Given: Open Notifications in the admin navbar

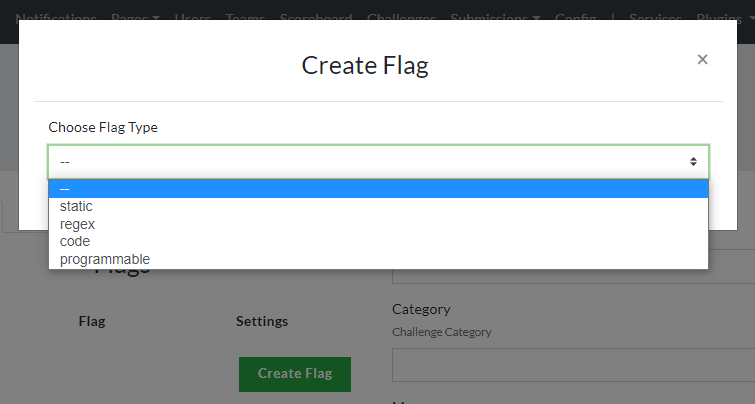Looking at the screenshot, I should click(56, 19).
